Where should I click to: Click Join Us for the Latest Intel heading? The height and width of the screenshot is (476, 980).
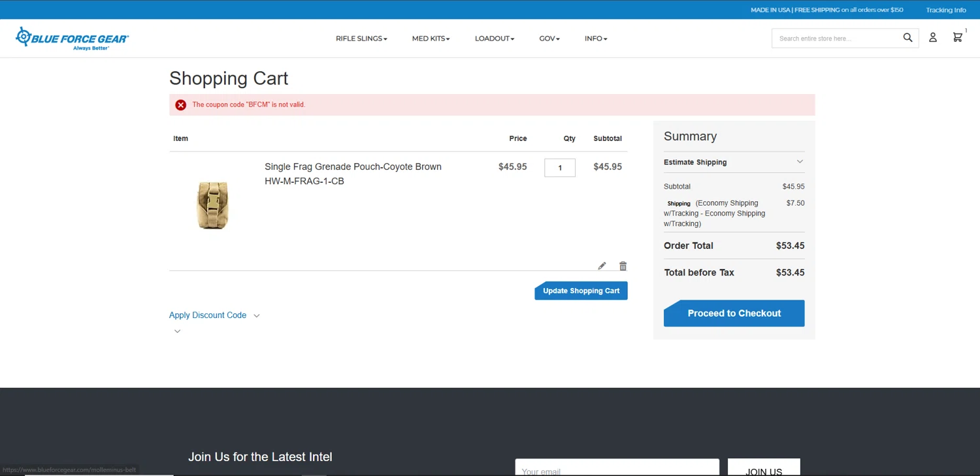click(260, 457)
